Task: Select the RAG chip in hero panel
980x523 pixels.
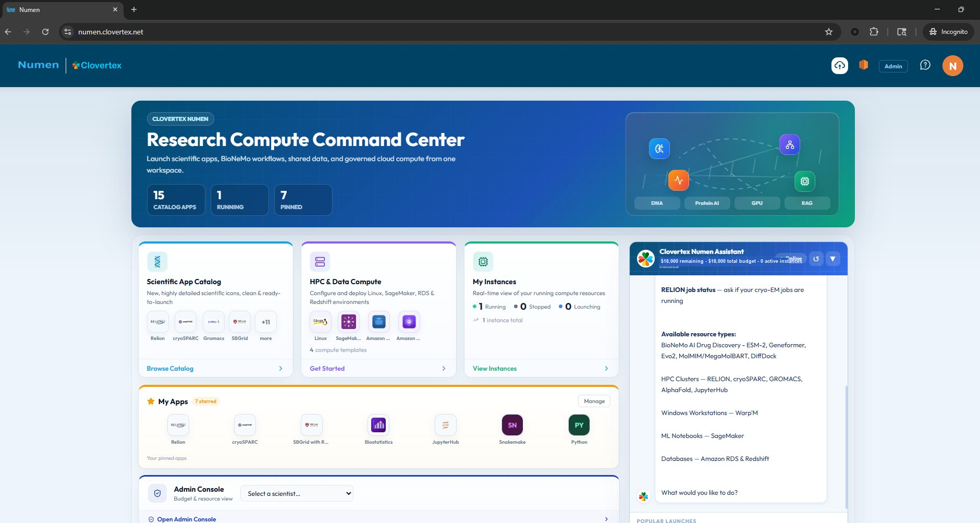Action: [807, 203]
